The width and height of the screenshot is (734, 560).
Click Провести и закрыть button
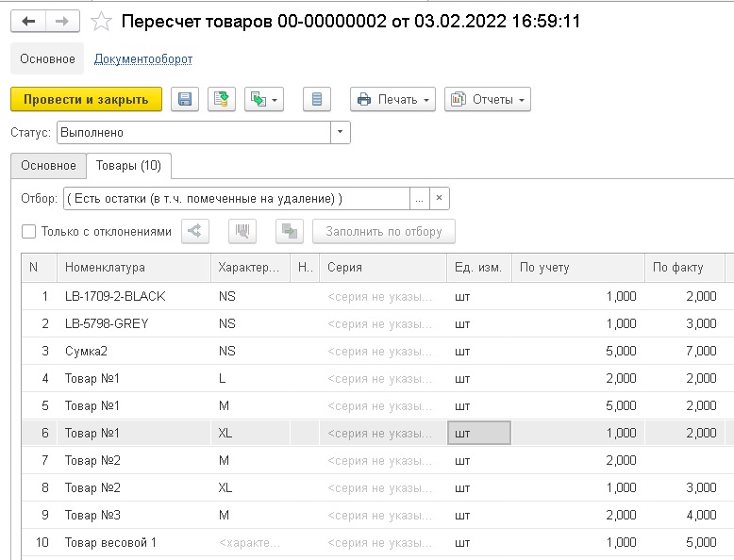(86, 99)
